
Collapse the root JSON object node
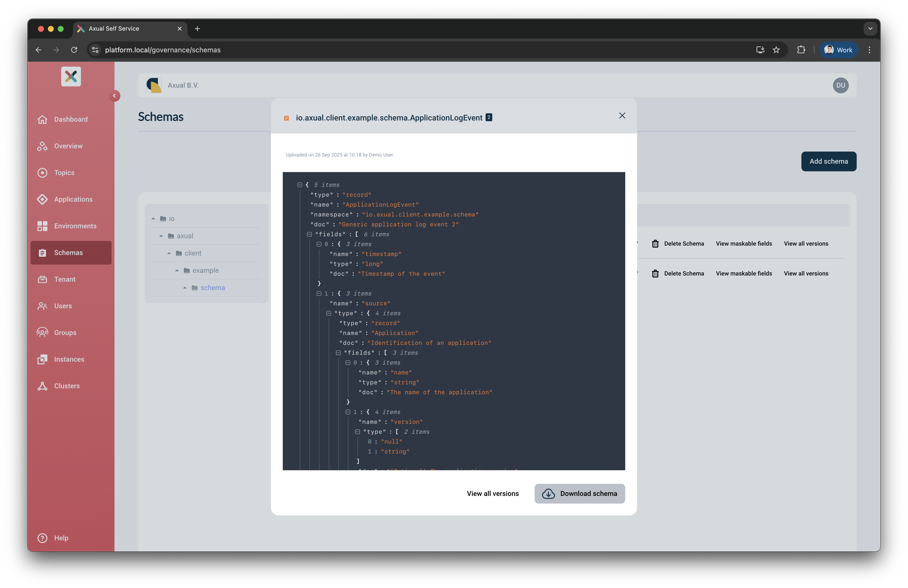point(300,185)
